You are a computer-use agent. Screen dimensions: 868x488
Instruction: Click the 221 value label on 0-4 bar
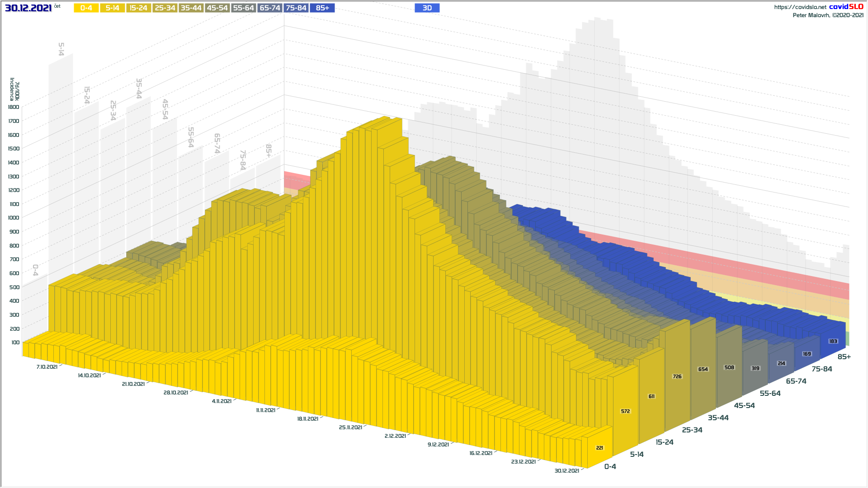tap(599, 448)
